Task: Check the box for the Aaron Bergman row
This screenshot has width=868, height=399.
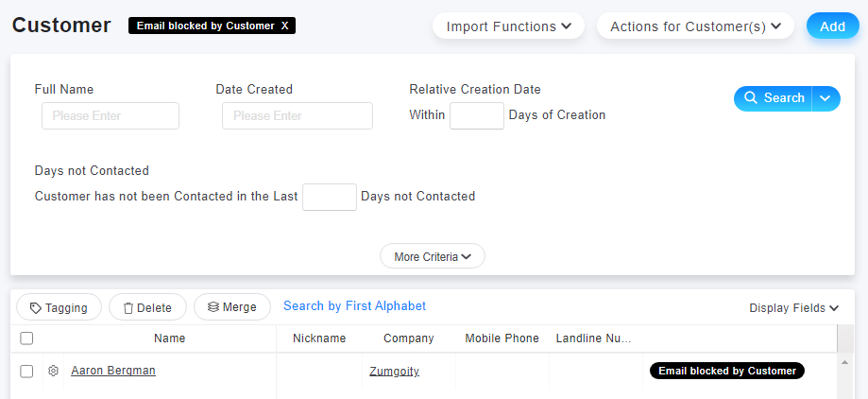Action: pos(26,372)
